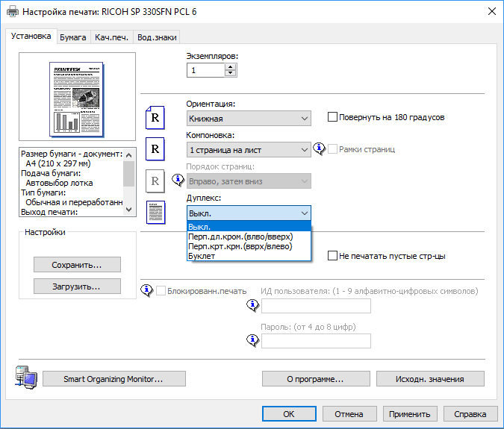Expand the Компоновка dropdown
Screen dimensions: 504x429
click(x=248, y=149)
